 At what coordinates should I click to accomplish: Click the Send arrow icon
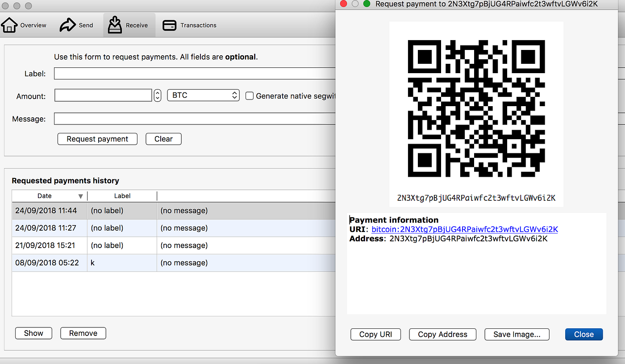click(x=67, y=25)
